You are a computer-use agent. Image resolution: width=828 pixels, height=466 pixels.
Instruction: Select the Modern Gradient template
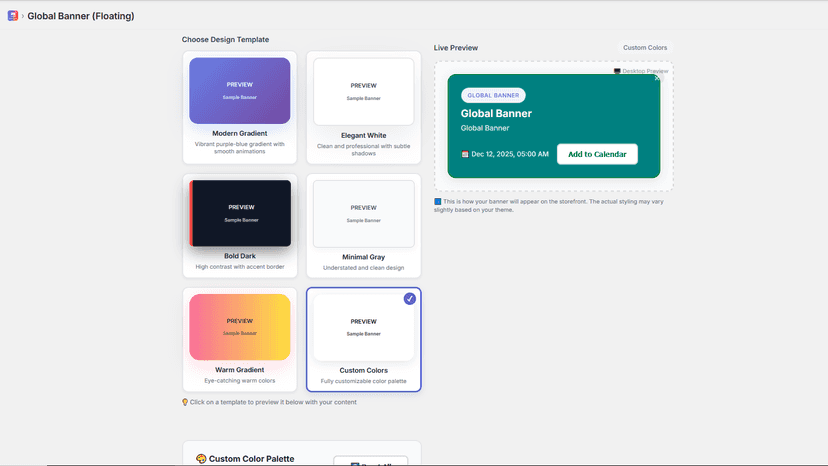(240, 107)
